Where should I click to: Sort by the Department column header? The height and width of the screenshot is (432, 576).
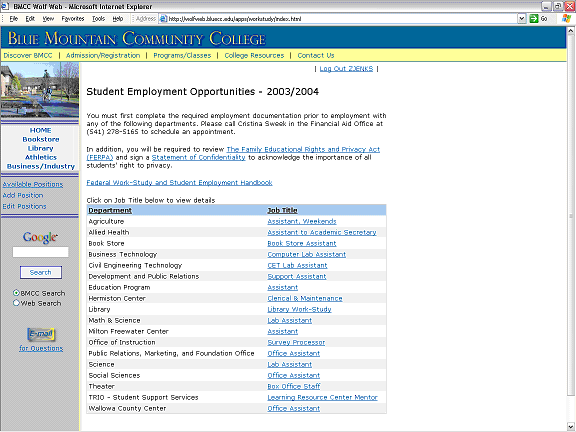coord(110,210)
